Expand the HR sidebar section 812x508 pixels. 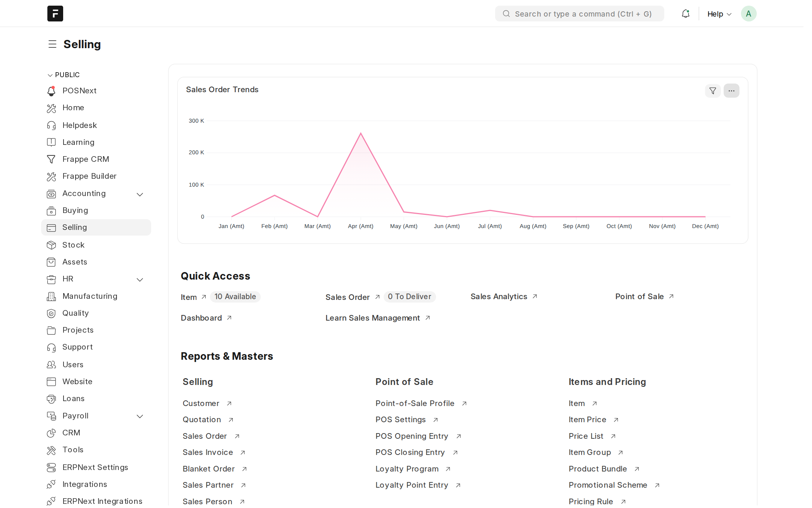click(140, 280)
